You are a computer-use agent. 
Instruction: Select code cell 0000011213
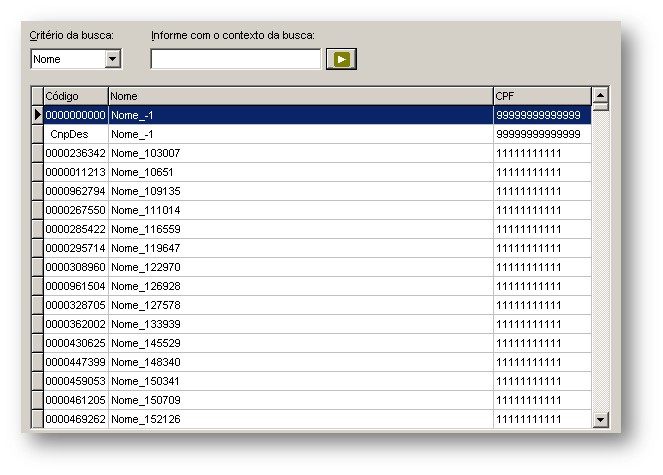point(76,172)
